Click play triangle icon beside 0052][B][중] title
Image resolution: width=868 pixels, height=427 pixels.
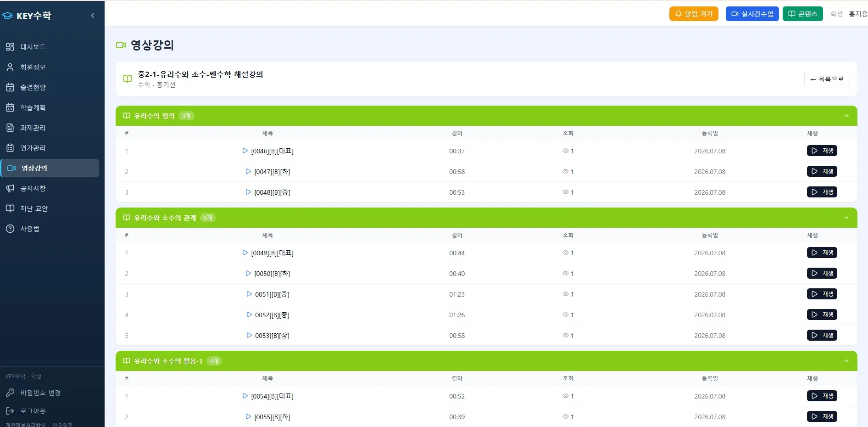[249, 315]
